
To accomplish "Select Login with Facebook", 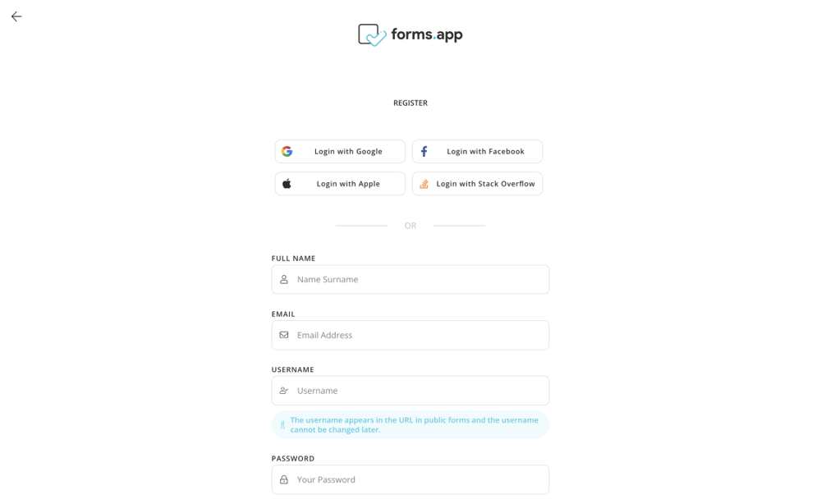I will pos(477,151).
